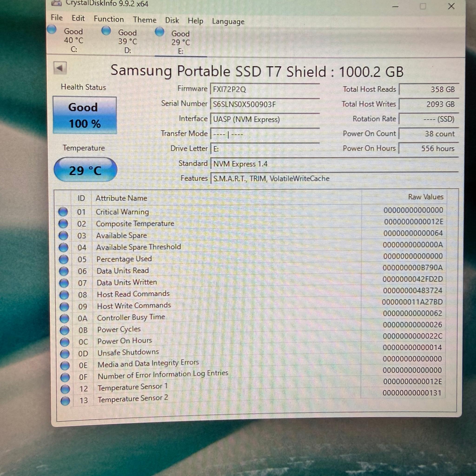476x476 pixels.
Task: Click the status icon for Host Read Commands
Action: (x=64, y=295)
